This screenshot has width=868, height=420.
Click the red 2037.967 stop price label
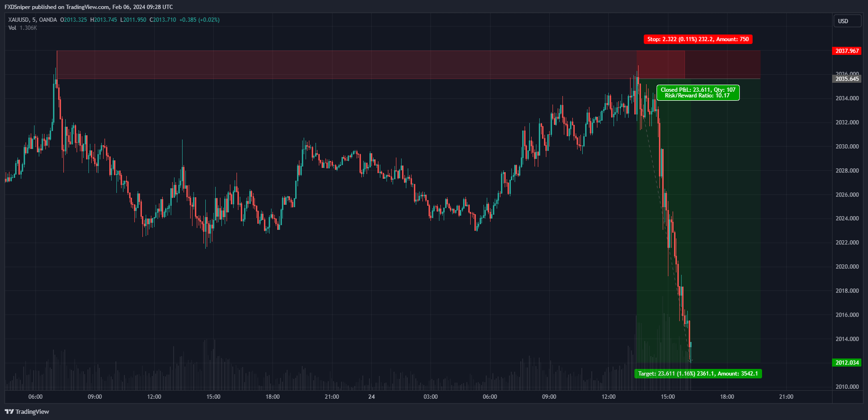(847, 51)
